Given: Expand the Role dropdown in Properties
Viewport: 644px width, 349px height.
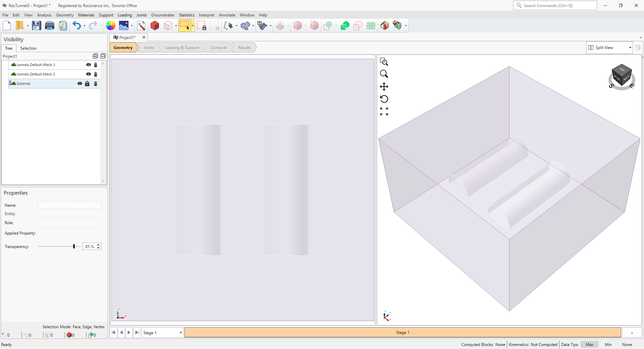Looking at the screenshot, I should (98, 222).
